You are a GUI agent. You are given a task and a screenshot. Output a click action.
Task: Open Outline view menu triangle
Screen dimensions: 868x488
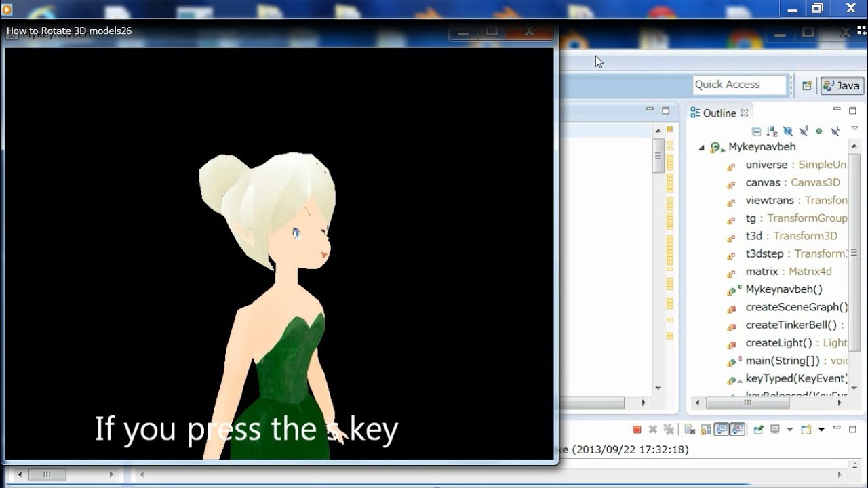[x=854, y=128]
